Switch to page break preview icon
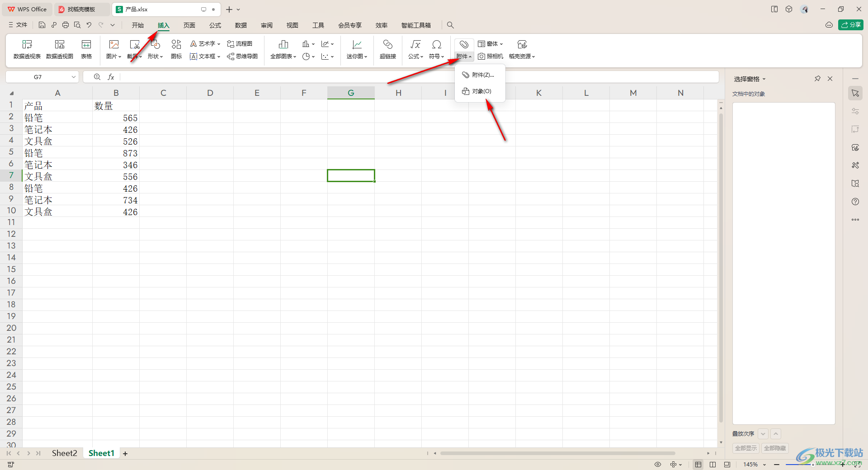 (x=727, y=464)
